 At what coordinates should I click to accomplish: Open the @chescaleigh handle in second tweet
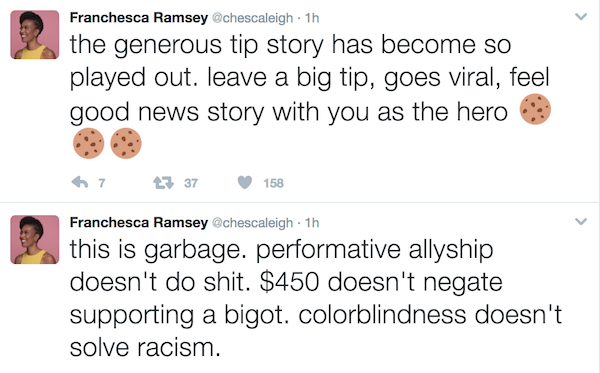(253, 223)
